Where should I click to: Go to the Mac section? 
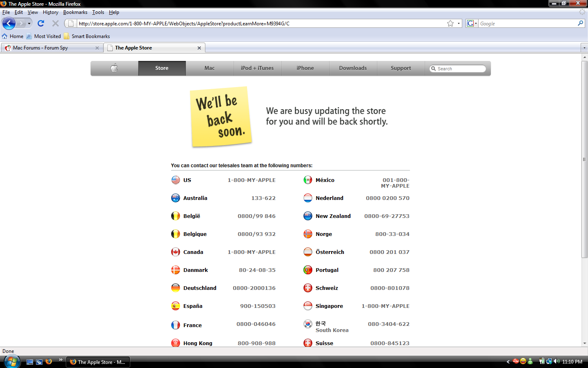(x=209, y=68)
